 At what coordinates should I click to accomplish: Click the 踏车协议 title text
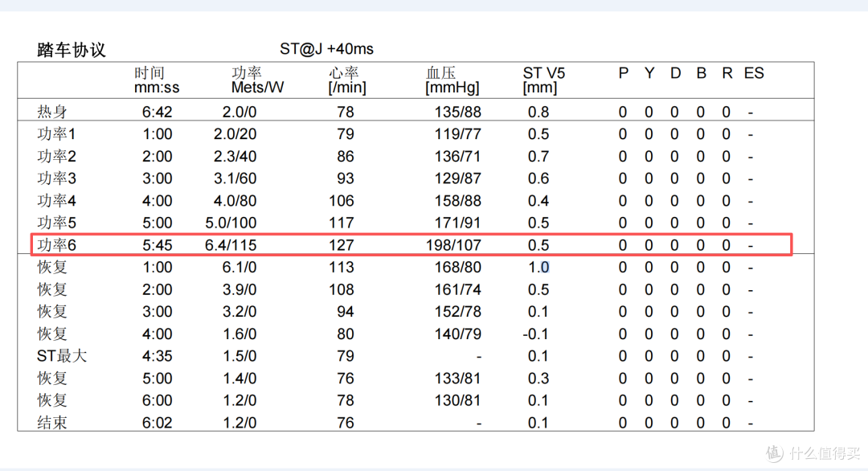pos(71,50)
